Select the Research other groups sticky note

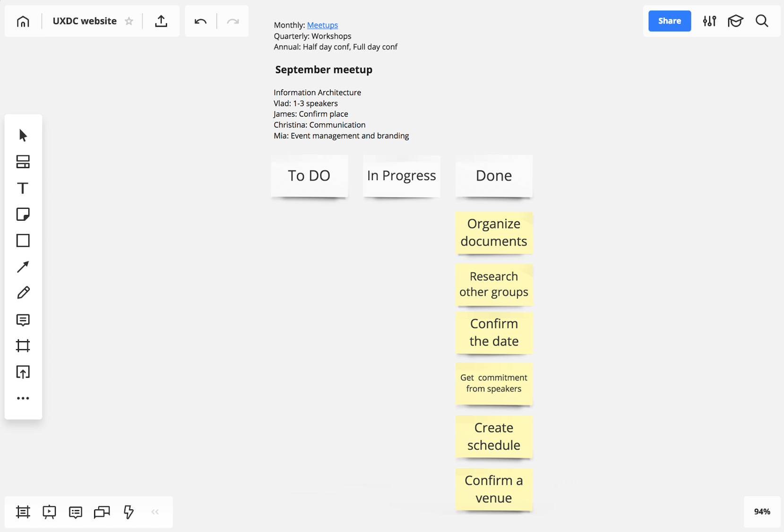pos(494,284)
